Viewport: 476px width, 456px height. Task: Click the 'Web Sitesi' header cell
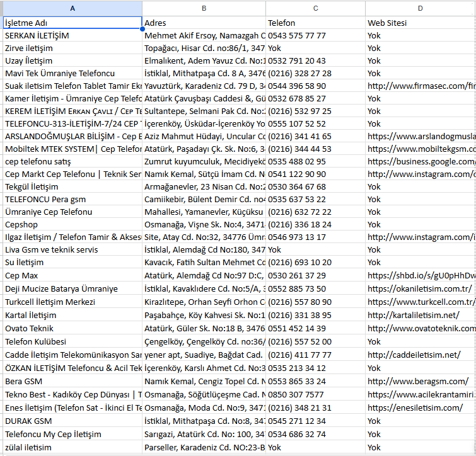(x=421, y=23)
